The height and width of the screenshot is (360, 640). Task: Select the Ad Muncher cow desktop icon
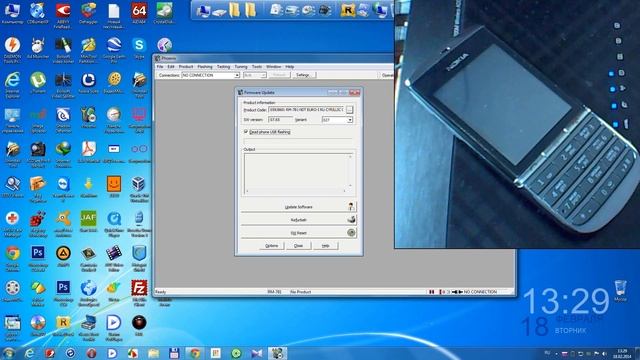[x=38, y=48]
